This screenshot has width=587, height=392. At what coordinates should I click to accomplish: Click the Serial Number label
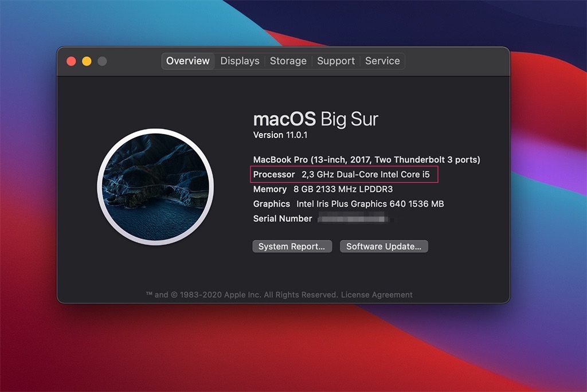pyautogui.click(x=283, y=219)
